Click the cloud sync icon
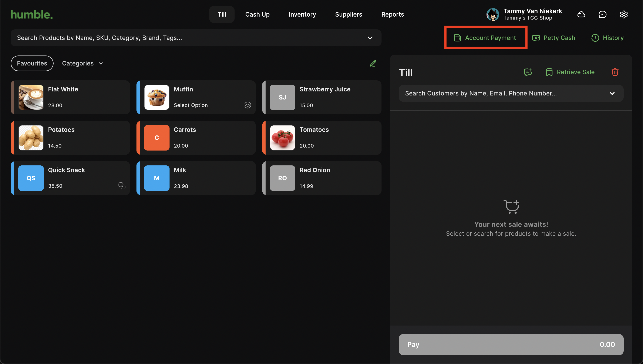 [581, 14]
